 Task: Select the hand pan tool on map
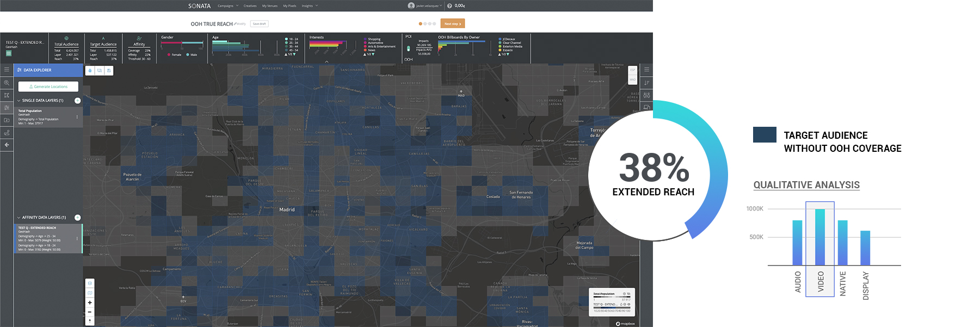coord(90,71)
